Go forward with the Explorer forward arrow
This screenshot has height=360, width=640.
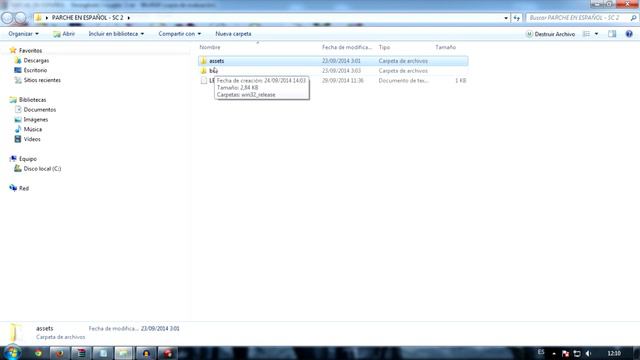[20, 18]
